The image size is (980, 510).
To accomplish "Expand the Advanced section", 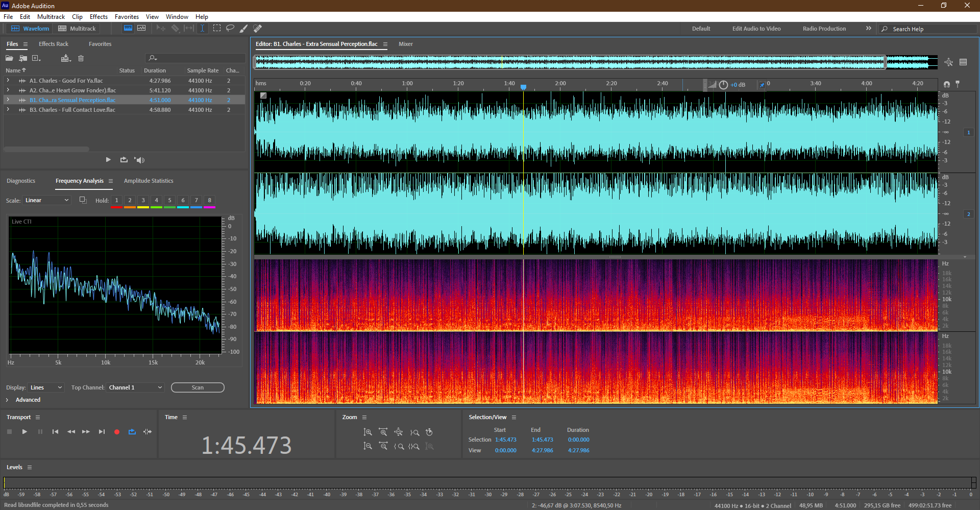I will 7,400.
